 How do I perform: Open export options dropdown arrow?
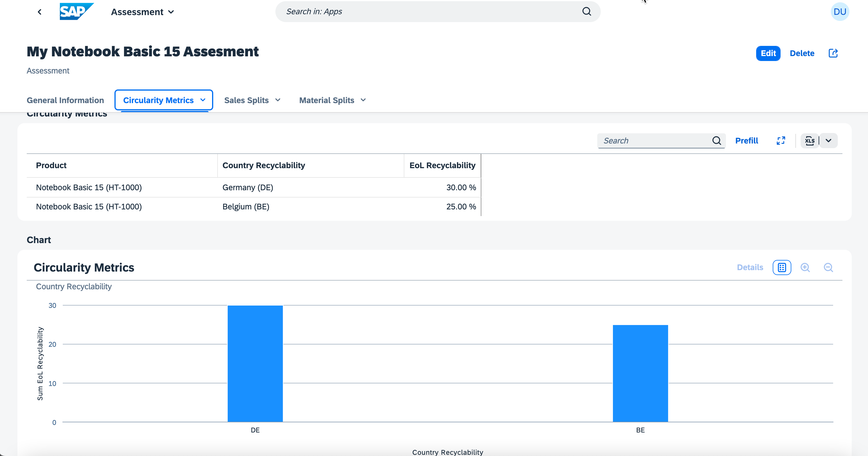(x=828, y=141)
